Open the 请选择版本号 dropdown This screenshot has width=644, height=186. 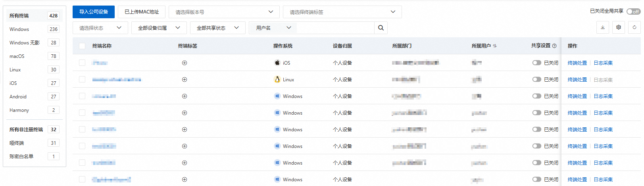(x=224, y=12)
